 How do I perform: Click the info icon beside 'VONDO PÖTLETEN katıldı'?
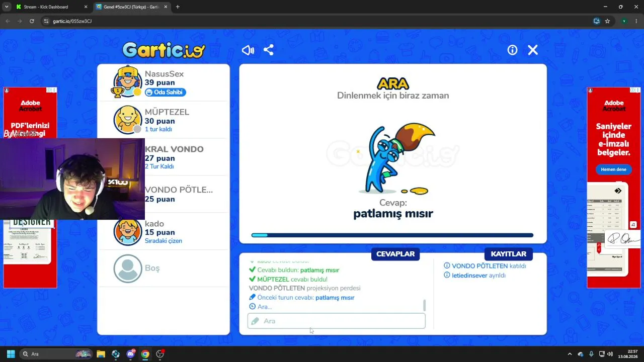(x=447, y=266)
